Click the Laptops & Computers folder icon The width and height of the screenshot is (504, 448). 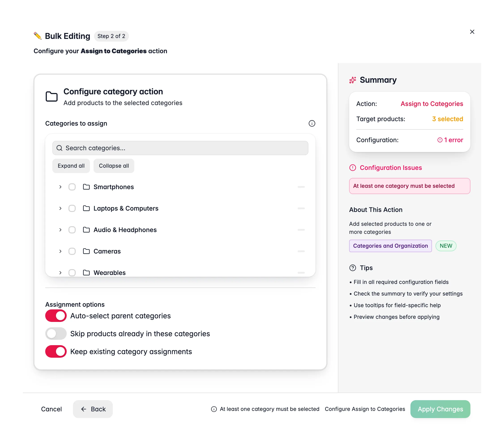pos(86,208)
